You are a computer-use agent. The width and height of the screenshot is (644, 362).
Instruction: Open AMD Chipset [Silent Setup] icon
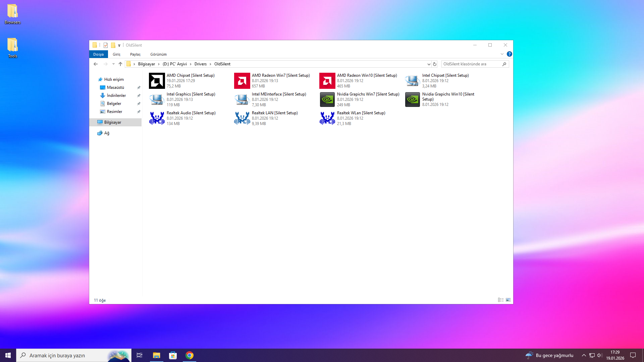(157, 81)
